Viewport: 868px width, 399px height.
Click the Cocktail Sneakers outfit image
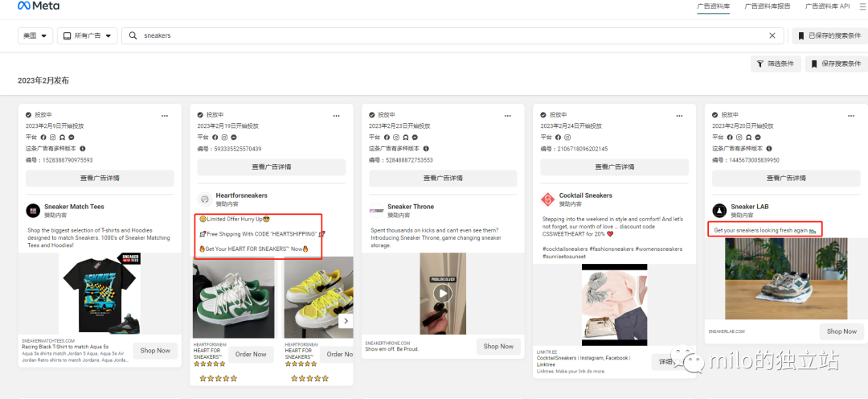(x=615, y=306)
